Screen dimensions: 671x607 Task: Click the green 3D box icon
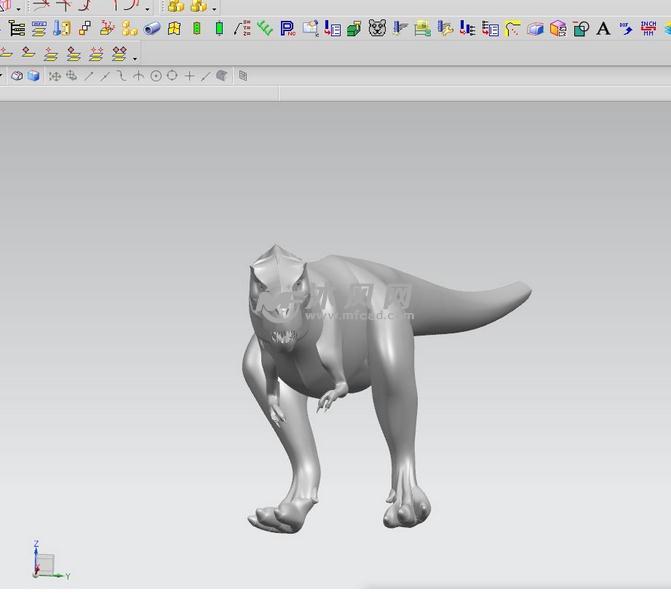point(354,29)
